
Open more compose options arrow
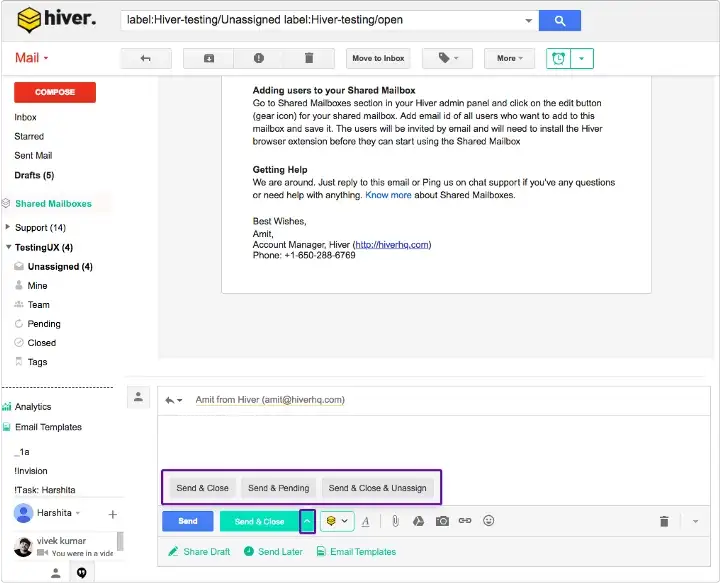click(x=695, y=521)
